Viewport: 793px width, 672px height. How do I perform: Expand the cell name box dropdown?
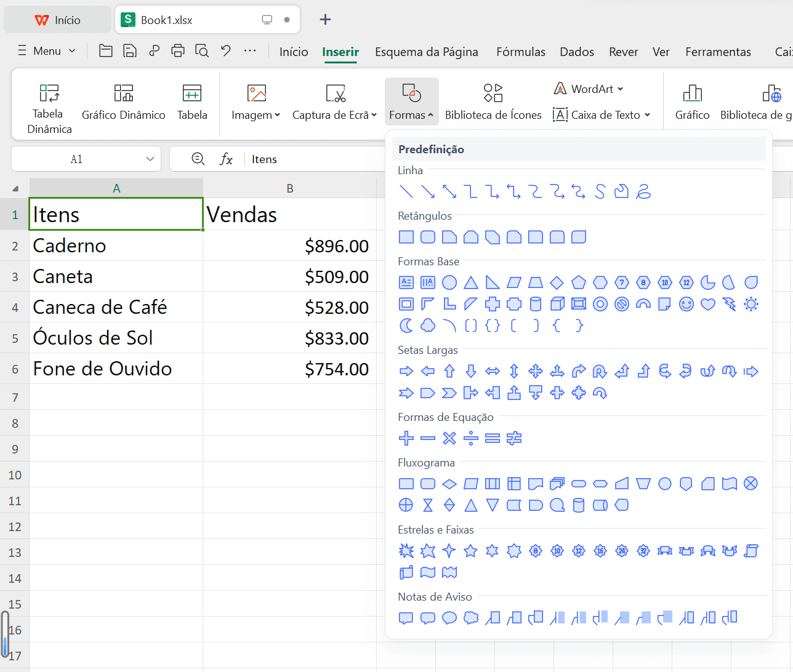coord(150,159)
